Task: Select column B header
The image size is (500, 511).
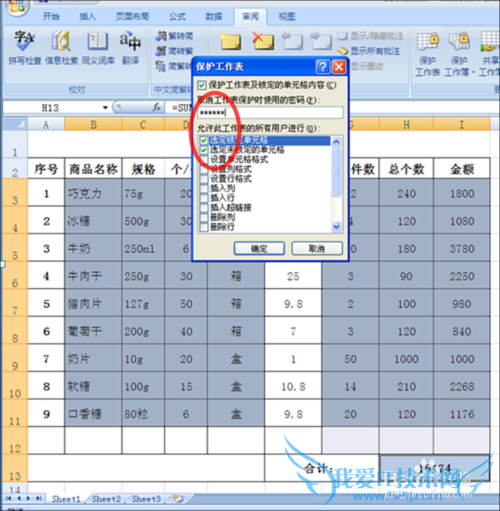Action: 93,124
